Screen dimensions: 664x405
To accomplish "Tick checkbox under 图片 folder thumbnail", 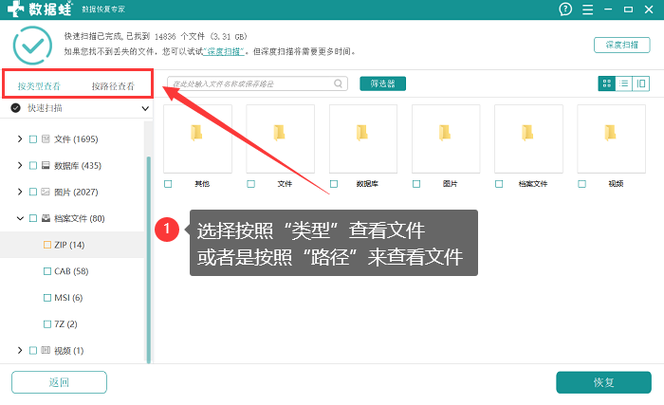I will [x=416, y=184].
